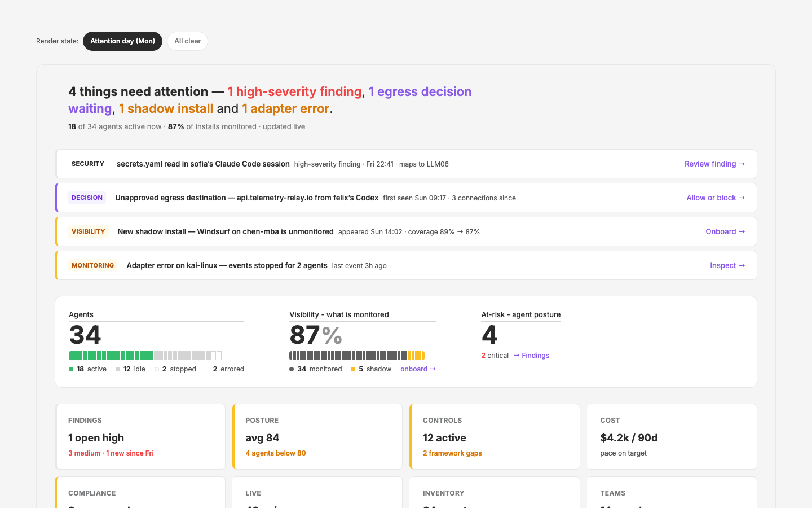Click the '18 of 34 agents active now' summary line
The height and width of the screenshot is (508, 812).
coord(187,127)
